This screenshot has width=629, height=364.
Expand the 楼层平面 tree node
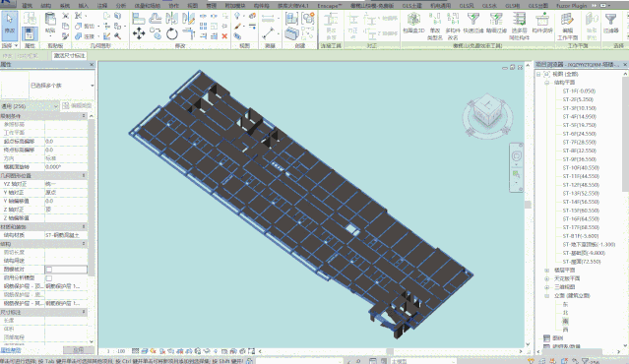(546, 271)
